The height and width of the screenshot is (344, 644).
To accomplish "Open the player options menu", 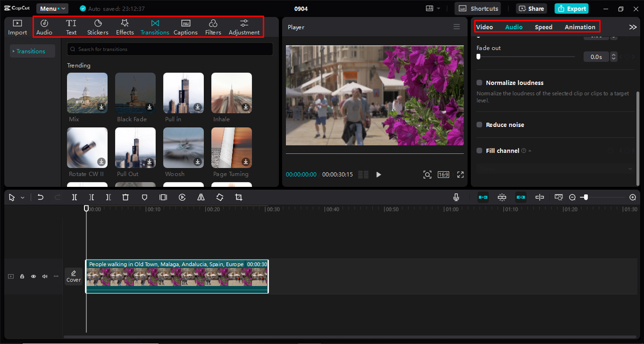I will pos(457,27).
